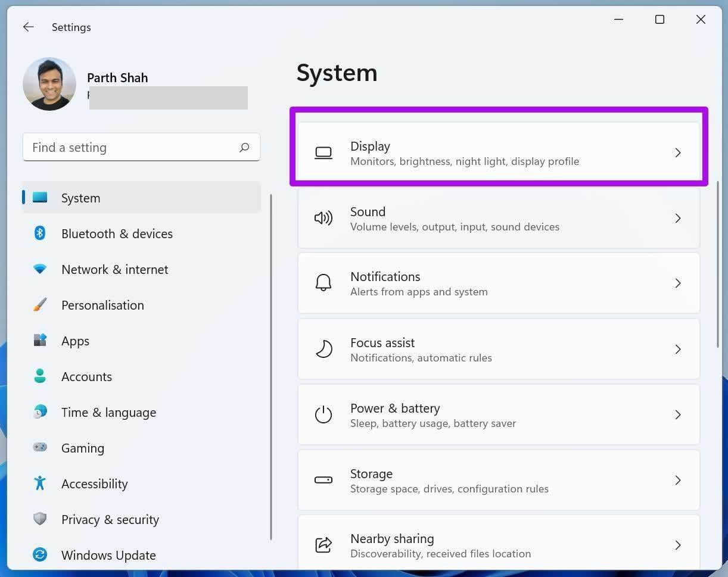Click the content pane vertical scrollbar

[717, 265]
